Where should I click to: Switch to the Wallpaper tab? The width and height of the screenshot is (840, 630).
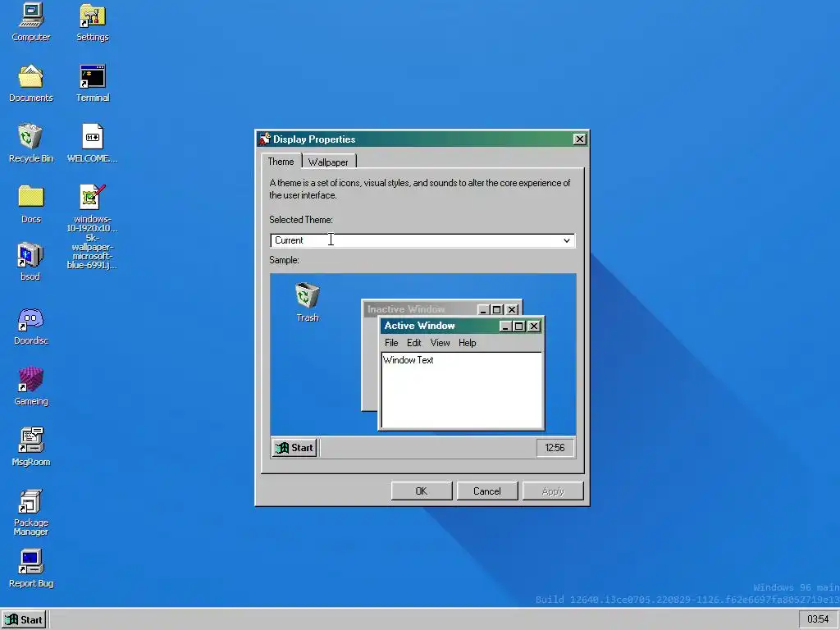pos(328,162)
